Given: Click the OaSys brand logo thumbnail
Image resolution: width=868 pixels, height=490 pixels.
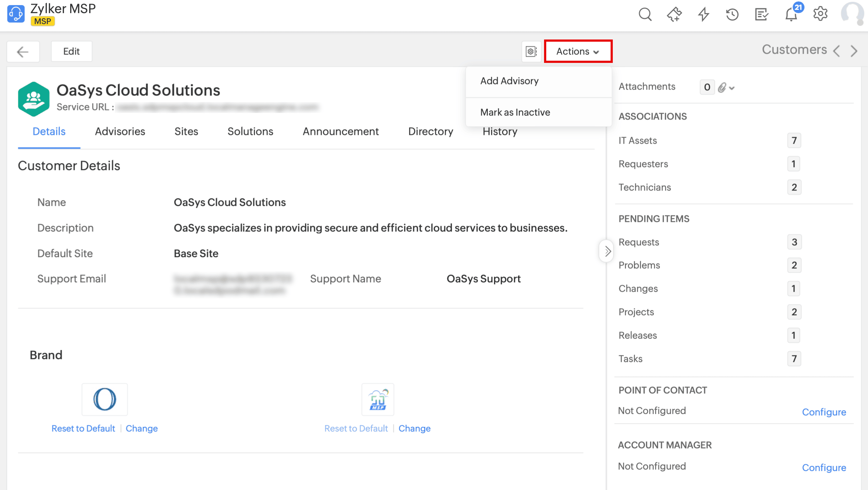Looking at the screenshot, I should point(105,399).
